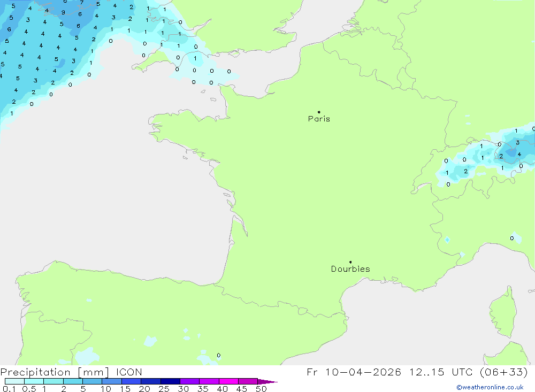Click the 'Precipitation [mm]' title text

tap(55, 372)
